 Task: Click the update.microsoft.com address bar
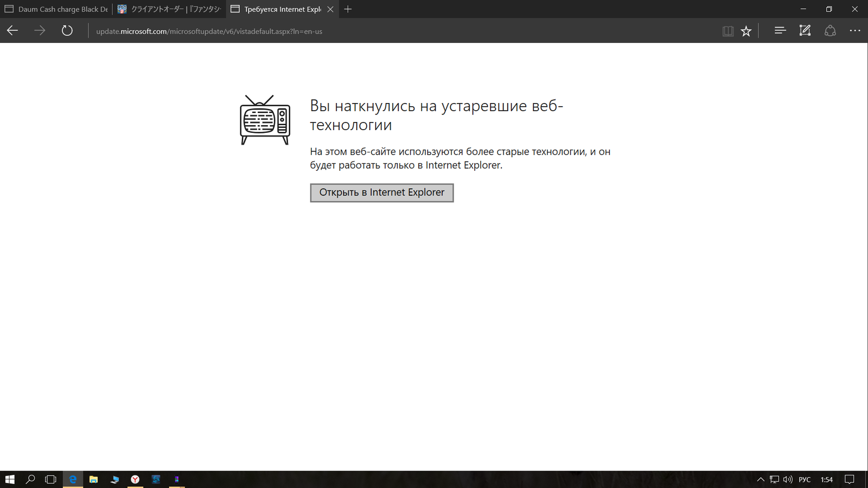pyautogui.click(x=401, y=31)
